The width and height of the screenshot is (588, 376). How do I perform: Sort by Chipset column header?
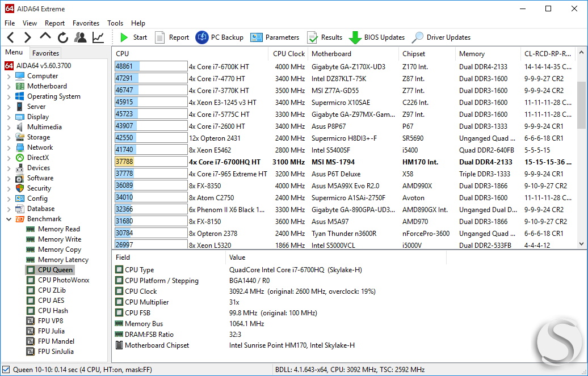427,54
